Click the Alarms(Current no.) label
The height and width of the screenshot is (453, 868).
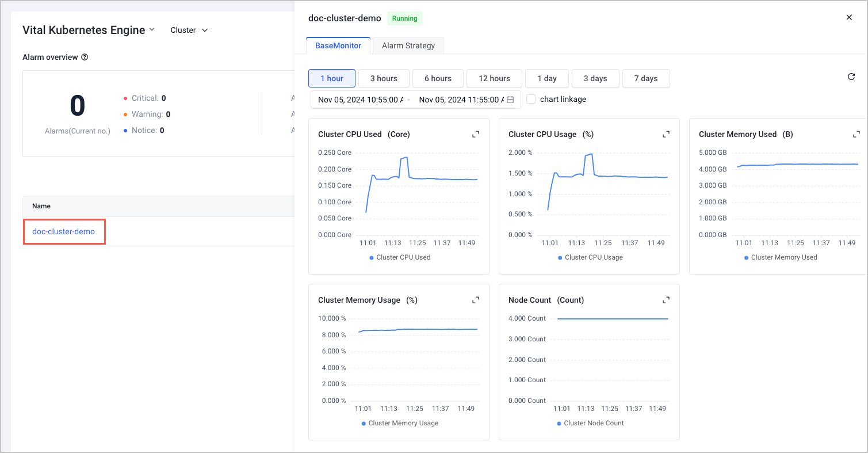(78, 131)
